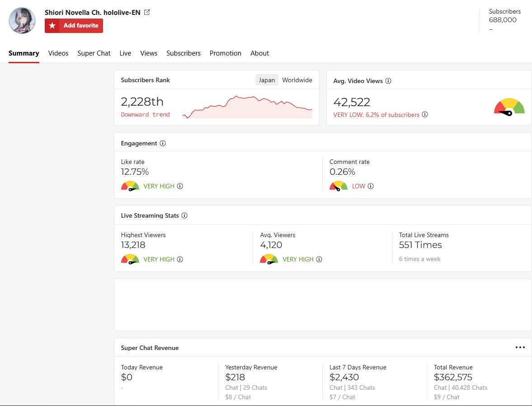Click the 2,228th rank value
The width and height of the screenshot is (532, 406).
142,102
